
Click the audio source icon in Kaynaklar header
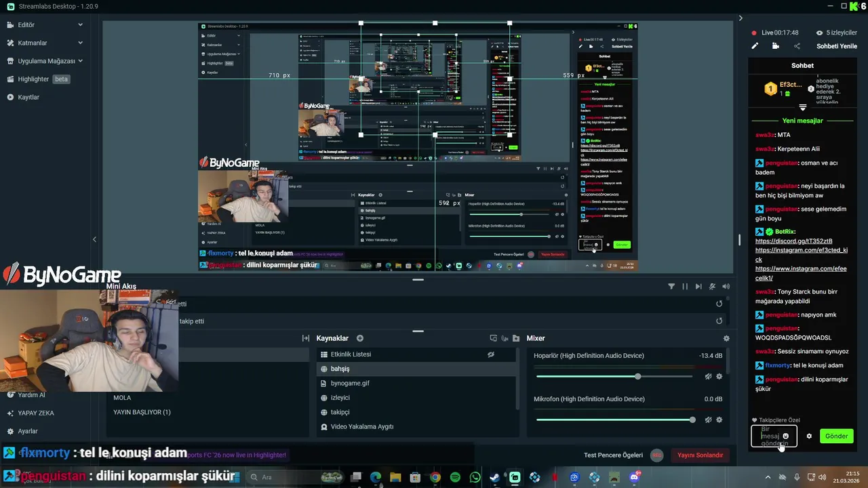click(505, 338)
